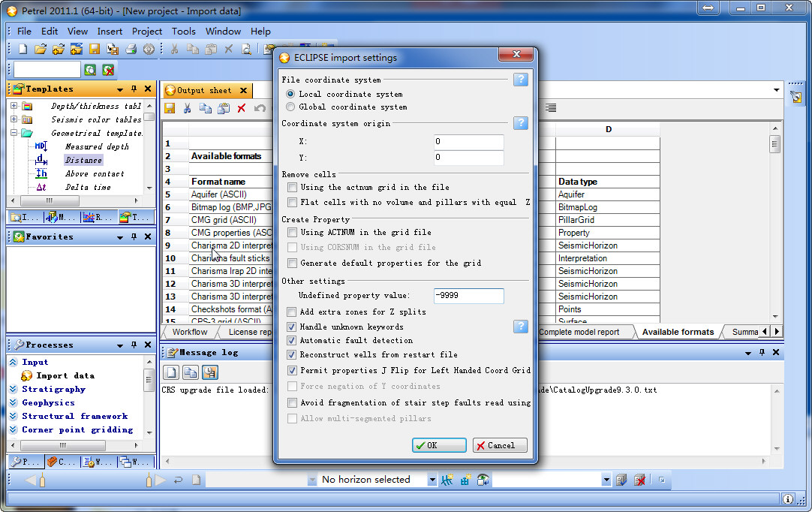Open the Tools menu

point(184,31)
